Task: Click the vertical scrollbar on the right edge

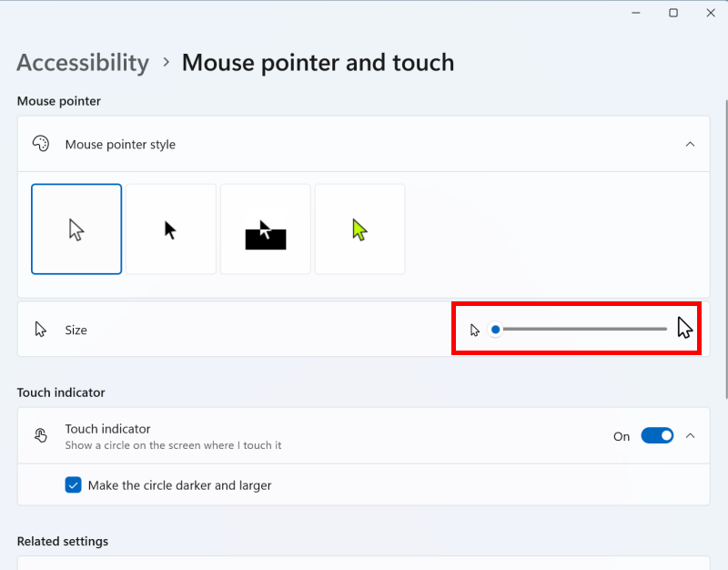Action: tap(726, 249)
